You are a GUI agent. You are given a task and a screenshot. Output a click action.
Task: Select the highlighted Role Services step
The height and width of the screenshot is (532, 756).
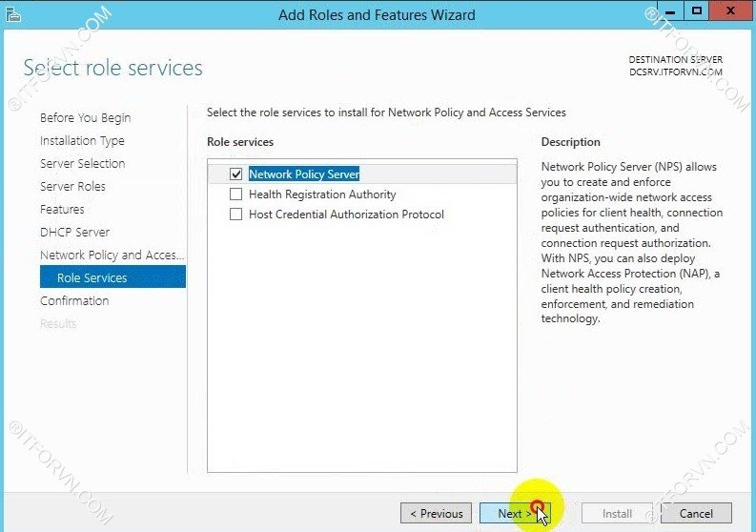pyautogui.click(x=92, y=278)
